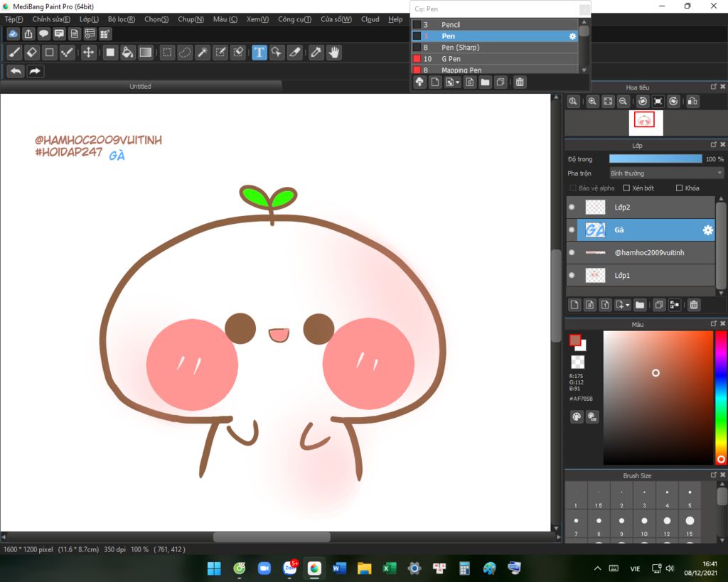Viewport: 728px width, 582px height.
Task: Open the color palette panel icon
Action: click(576, 416)
